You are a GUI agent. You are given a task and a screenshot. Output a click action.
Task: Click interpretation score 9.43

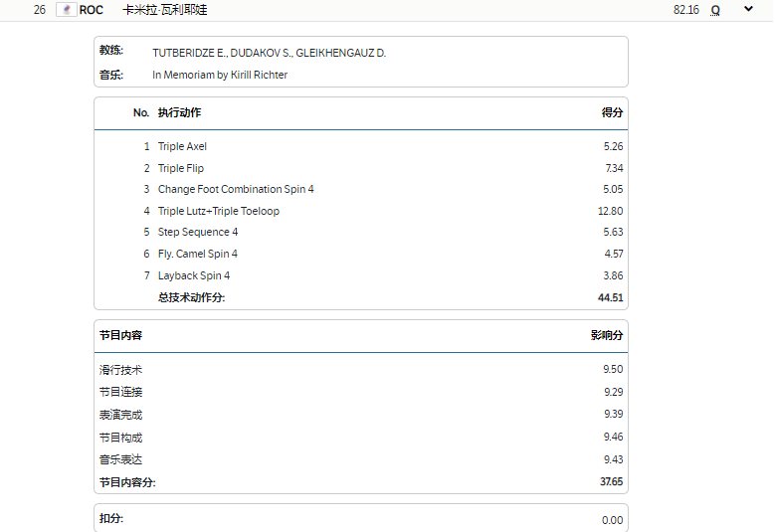click(614, 459)
